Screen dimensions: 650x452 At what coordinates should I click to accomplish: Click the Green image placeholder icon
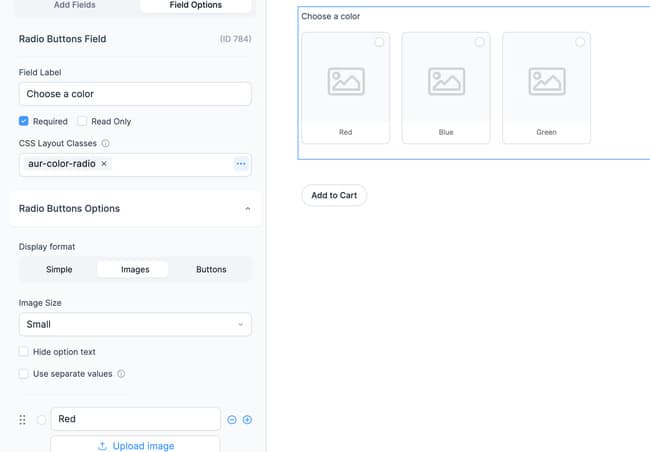(x=547, y=82)
